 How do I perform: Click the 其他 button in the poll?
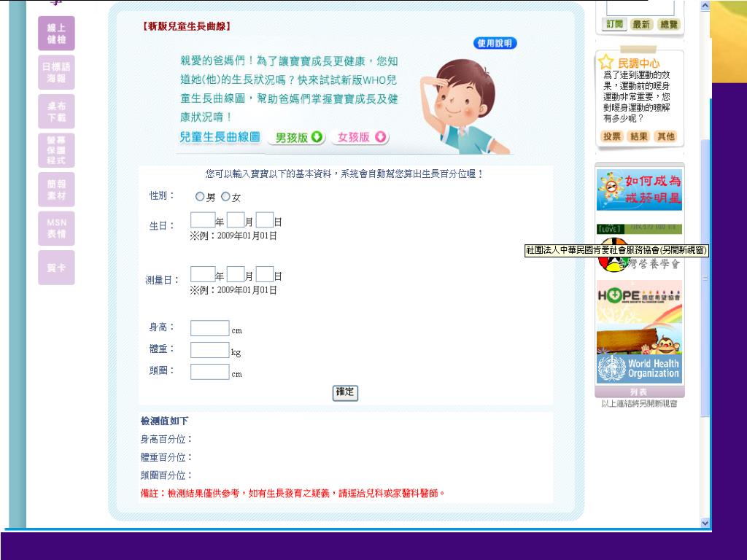tap(666, 136)
